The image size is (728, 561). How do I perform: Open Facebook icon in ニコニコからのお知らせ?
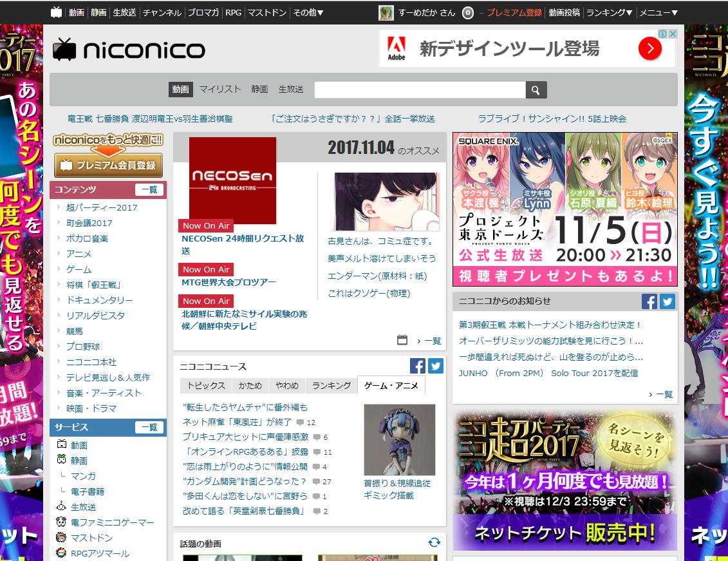[x=649, y=301]
